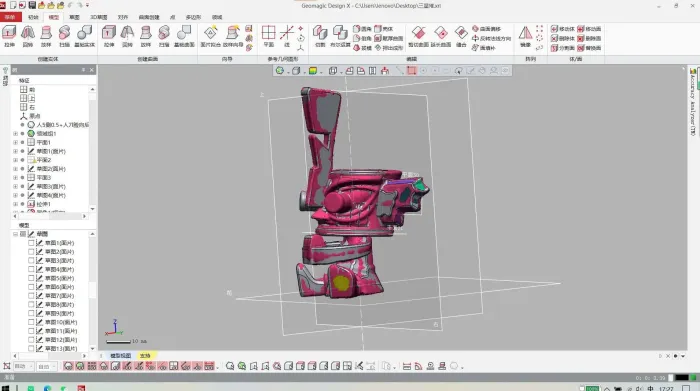700x391 pixels.
Task: Choose the solid Loft (放样) tool
Action: tap(46, 36)
